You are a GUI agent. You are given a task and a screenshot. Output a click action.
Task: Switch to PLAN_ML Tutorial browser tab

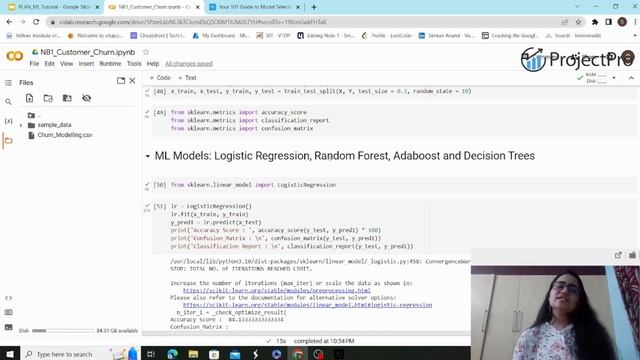54,7
